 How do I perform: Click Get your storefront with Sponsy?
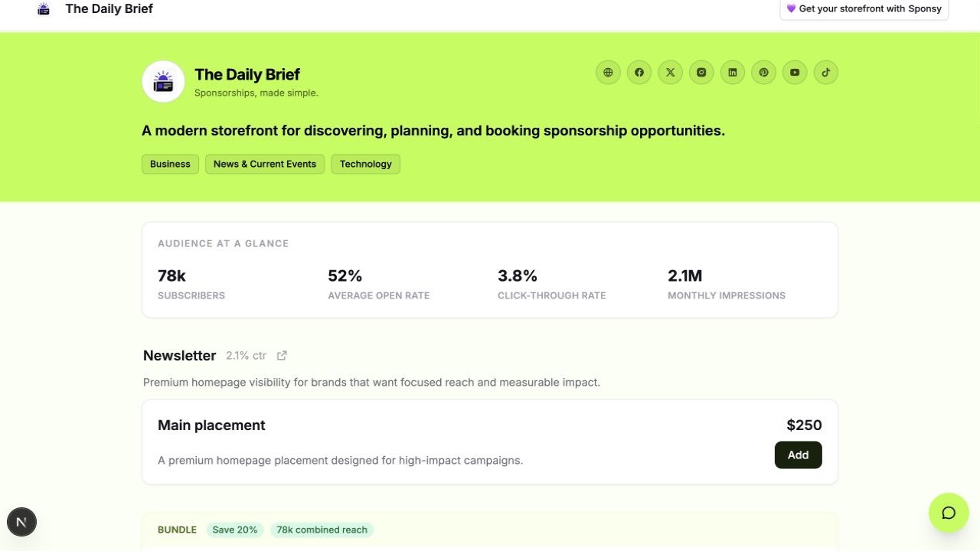click(864, 9)
